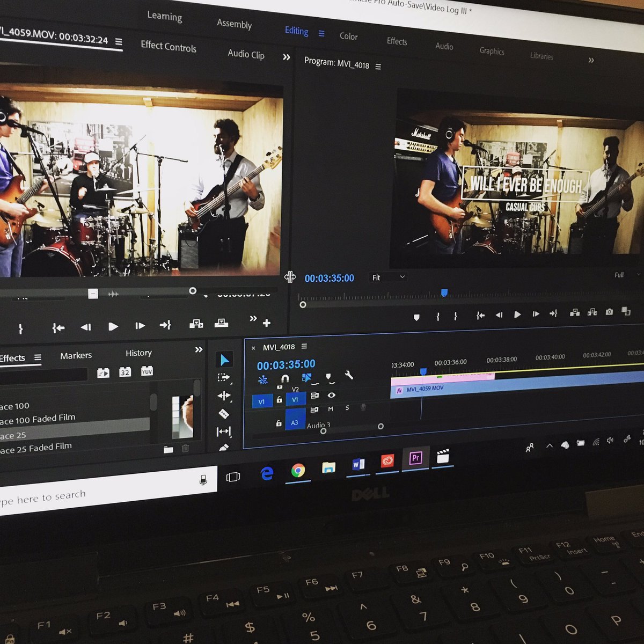This screenshot has height=644, width=644.
Task: Mark In point in Program monitor
Action: [438, 317]
